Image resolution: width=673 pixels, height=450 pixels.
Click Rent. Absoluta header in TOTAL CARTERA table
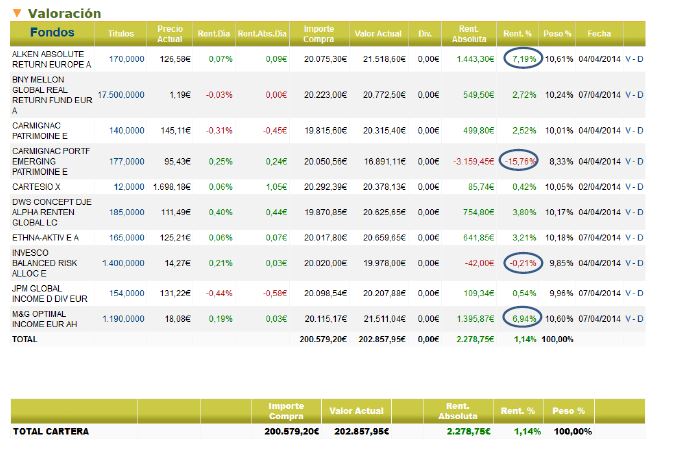tap(458, 411)
